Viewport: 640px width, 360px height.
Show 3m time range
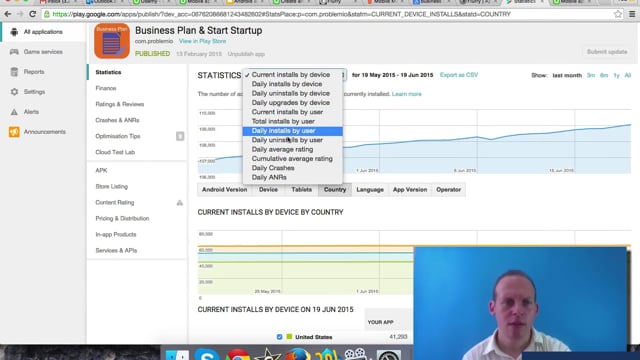click(591, 76)
